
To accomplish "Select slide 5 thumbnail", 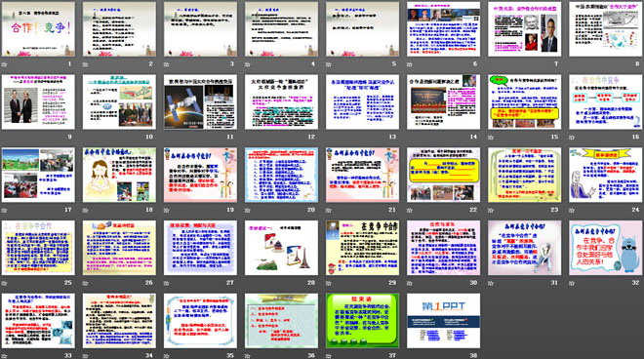I will [362, 29].
